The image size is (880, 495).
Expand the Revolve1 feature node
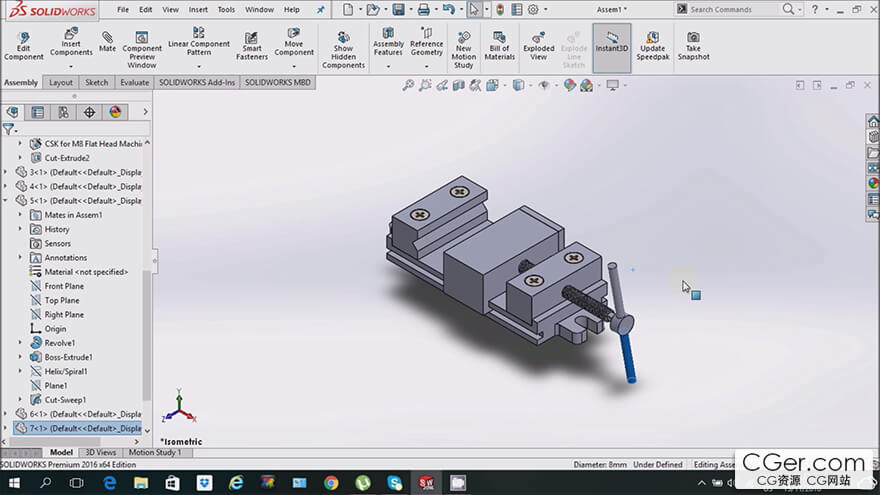point(19,343)
